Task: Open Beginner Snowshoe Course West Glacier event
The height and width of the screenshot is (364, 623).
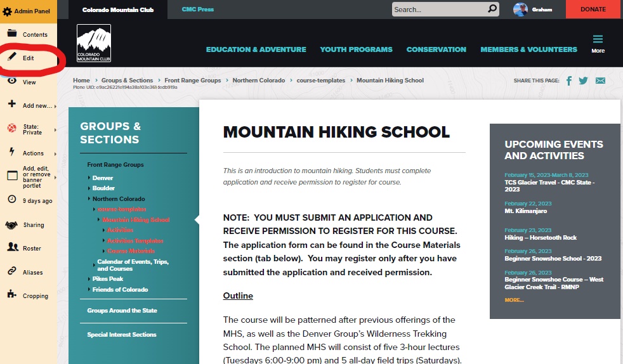Action: pos(554,283)
